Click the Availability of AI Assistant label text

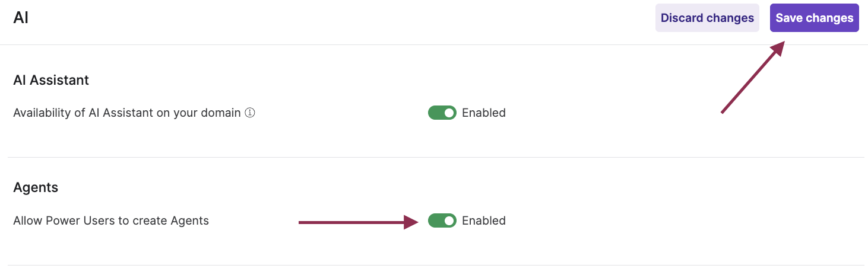pos(127,113)
